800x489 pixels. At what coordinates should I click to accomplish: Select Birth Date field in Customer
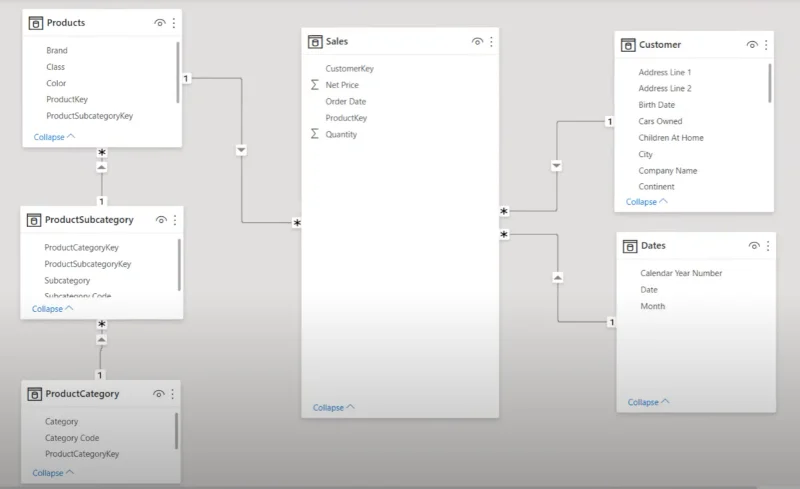point(657,105)
